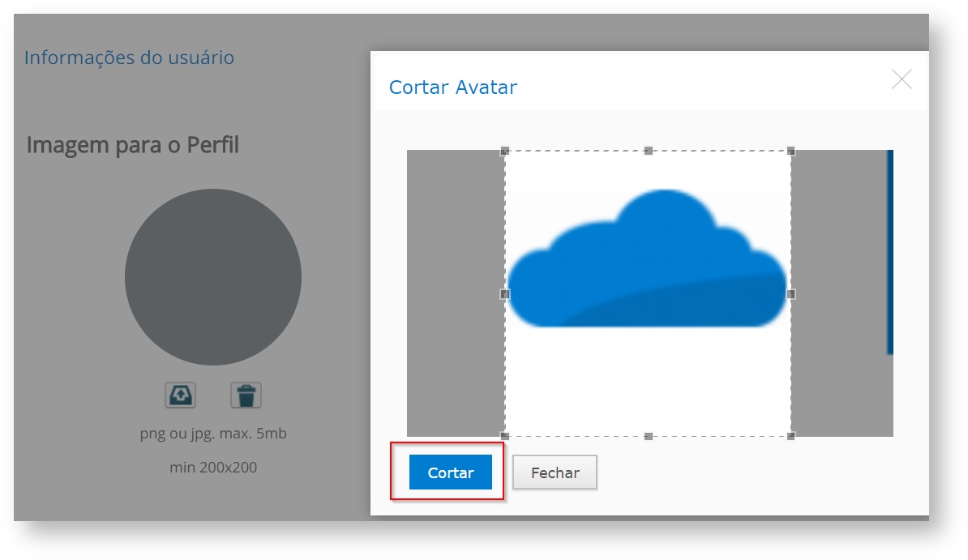This screenshot has width=968, height=560.
Task: Close the Cortar Avatar dialog with X
Action: (x=901, y=79)
